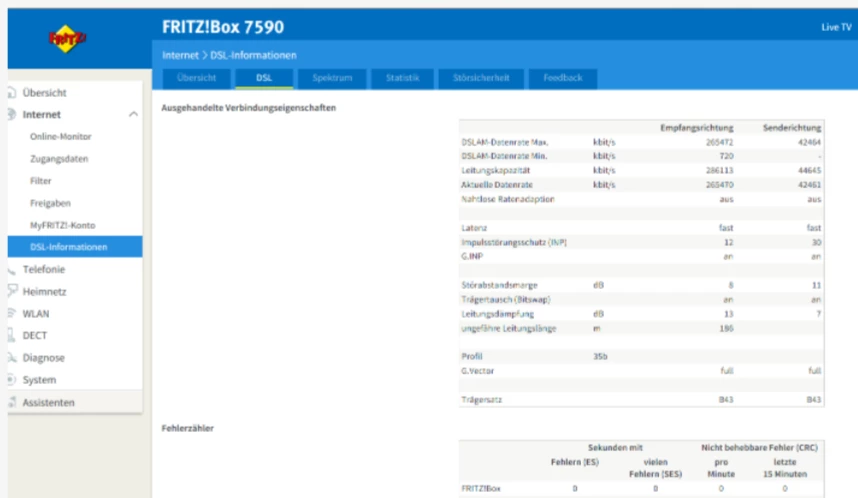Click the FRITZ! logo
The image size is (858, 498).
click(67, 38)
